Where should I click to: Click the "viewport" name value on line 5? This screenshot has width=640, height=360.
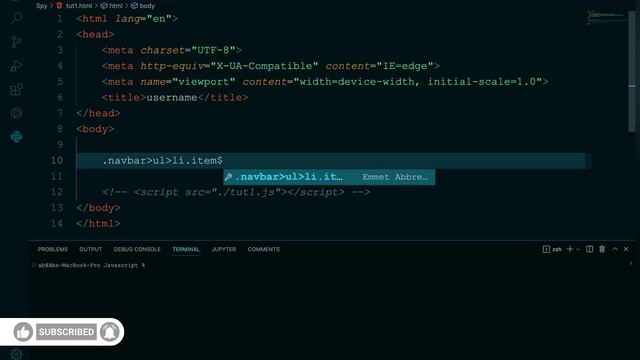tap(204, 82)
